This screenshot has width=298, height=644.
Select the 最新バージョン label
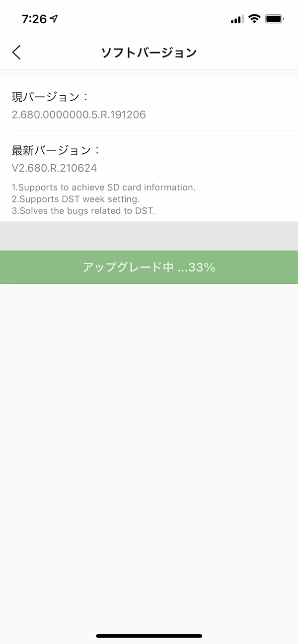coord(56,150)
